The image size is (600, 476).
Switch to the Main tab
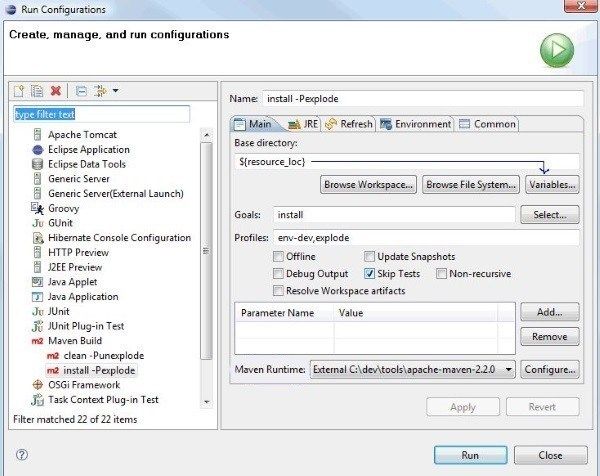coord(254,124)
